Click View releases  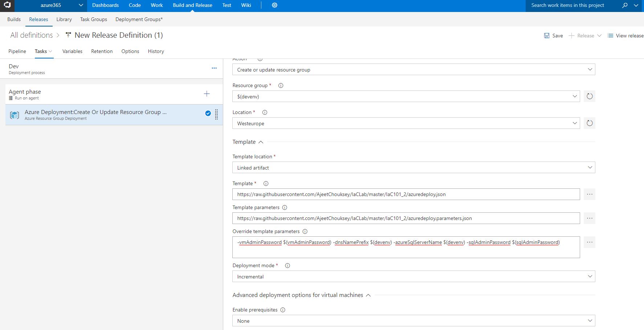[x=625, y=36]
